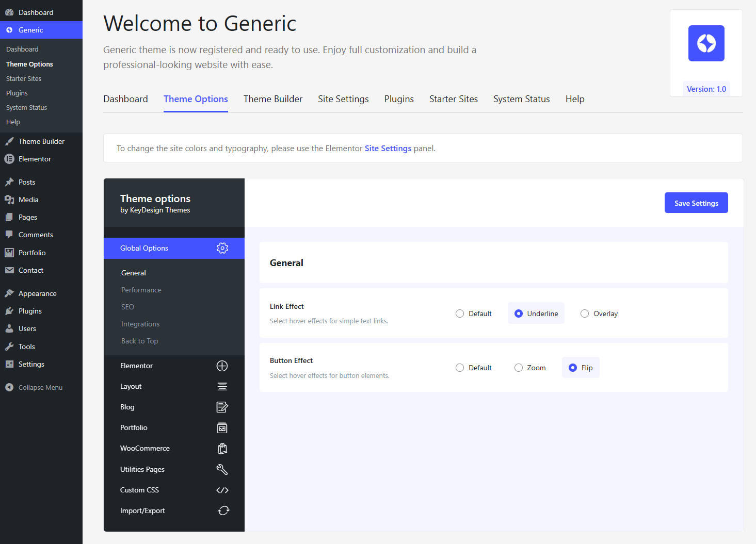Expand the Elementor theme options section
Screen dimensions: 756x544
[x=174, y=366]
